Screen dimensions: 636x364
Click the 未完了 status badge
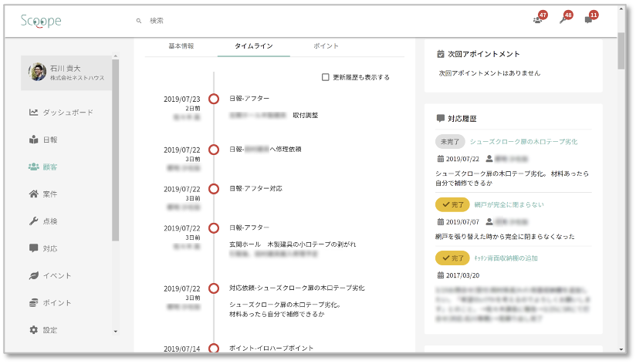click(450, 141)
